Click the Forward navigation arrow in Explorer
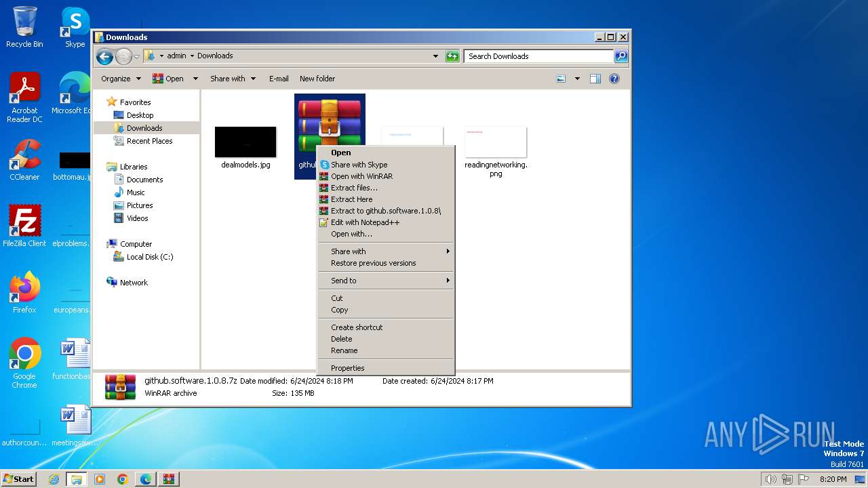 pos(123,56)
